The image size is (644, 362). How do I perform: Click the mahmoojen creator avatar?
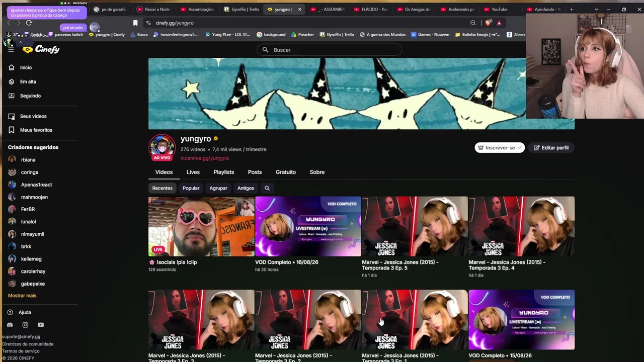tap(12, 197)
